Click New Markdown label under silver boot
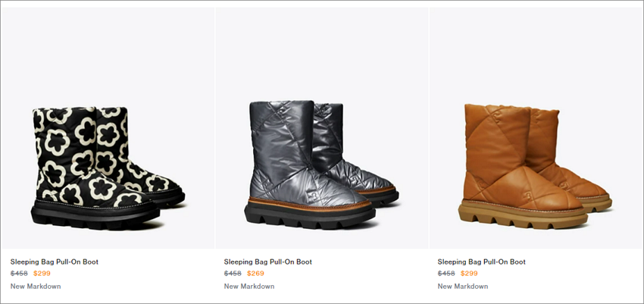Image resolution: width=644 pixels, height=304 pixels. coord(249,287)
